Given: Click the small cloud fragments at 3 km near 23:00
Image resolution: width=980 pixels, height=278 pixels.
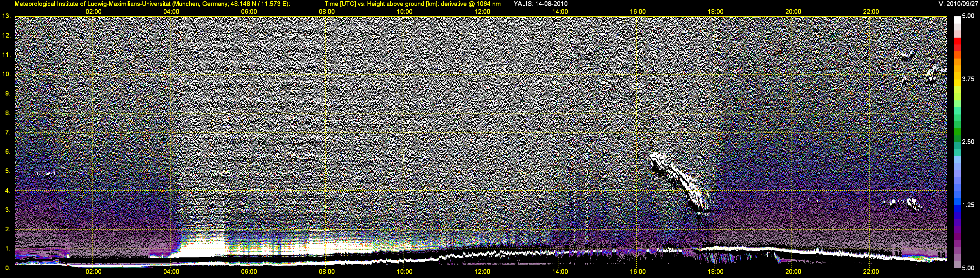Looking at the screenshot, I should pyautogui.click(x=902, y=203).
